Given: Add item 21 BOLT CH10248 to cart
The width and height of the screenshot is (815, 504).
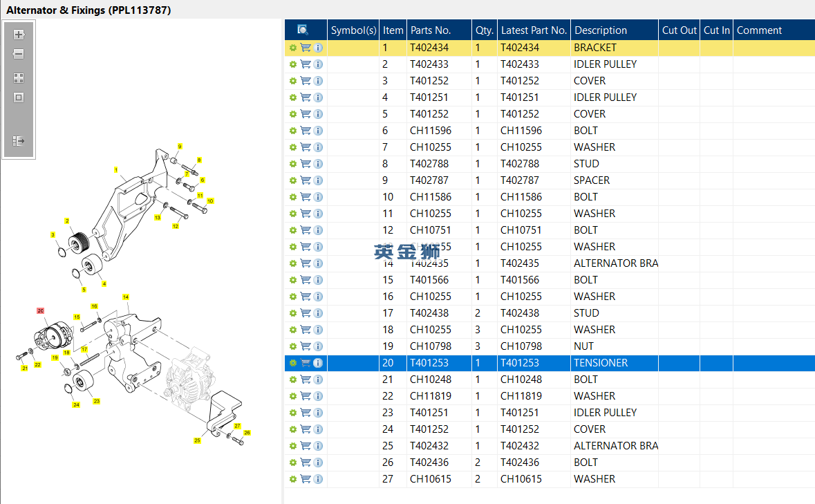Looking at the screenshot, I should pyautogui.click(x=306, y=380).
